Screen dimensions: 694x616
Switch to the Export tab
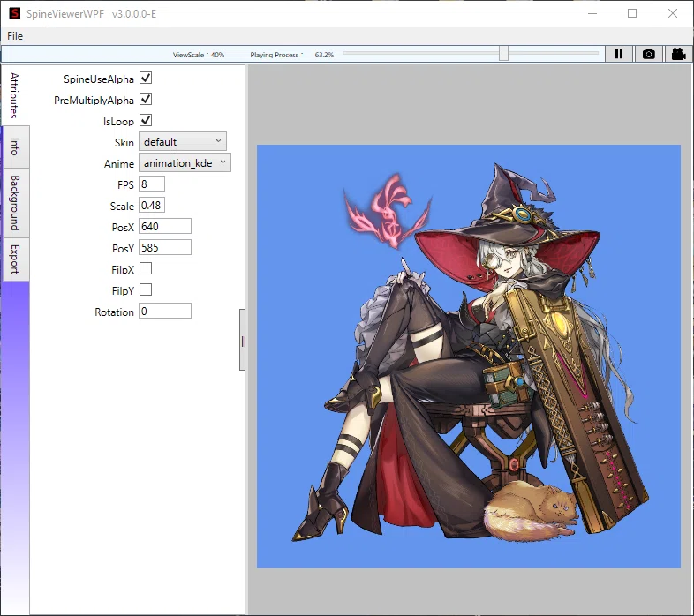tap(16, 259)
